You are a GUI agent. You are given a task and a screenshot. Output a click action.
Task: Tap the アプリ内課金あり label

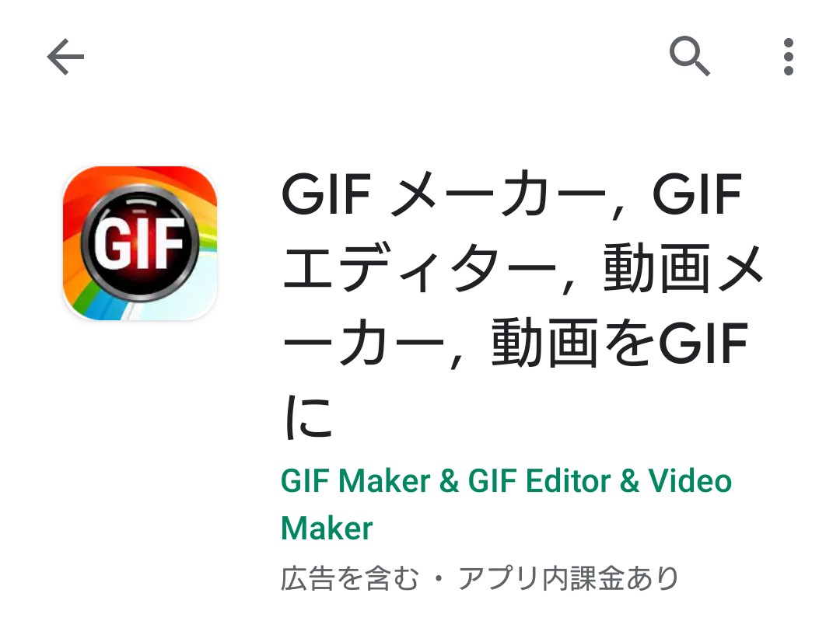click(569, 578)
